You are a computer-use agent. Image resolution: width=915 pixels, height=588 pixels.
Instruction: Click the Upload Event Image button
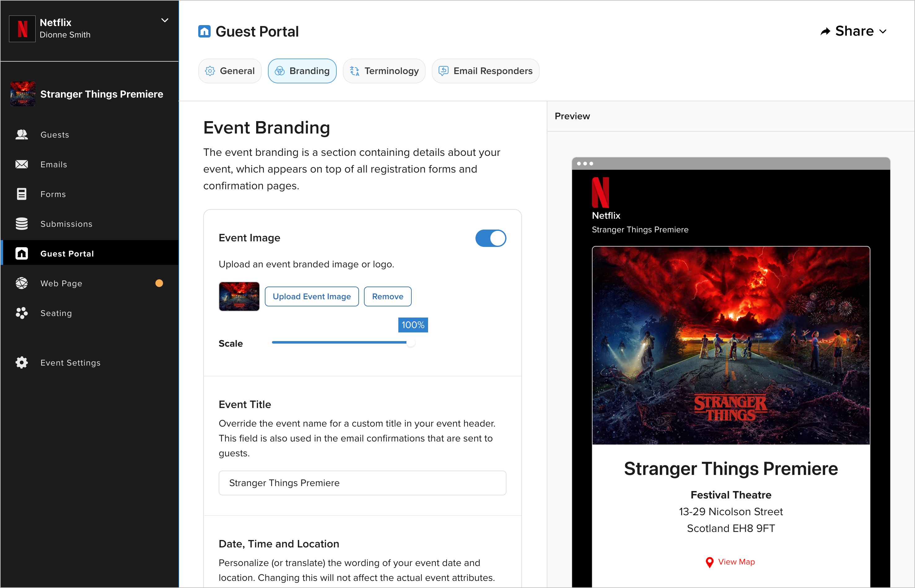312,296
